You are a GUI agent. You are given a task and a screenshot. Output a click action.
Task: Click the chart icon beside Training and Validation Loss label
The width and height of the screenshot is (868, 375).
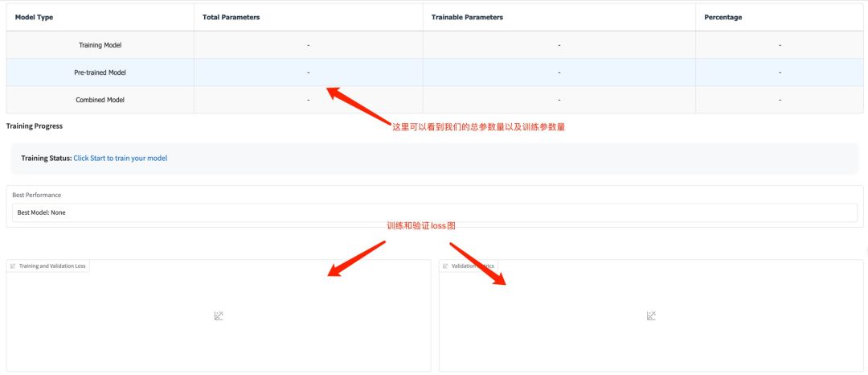[14, 266]
